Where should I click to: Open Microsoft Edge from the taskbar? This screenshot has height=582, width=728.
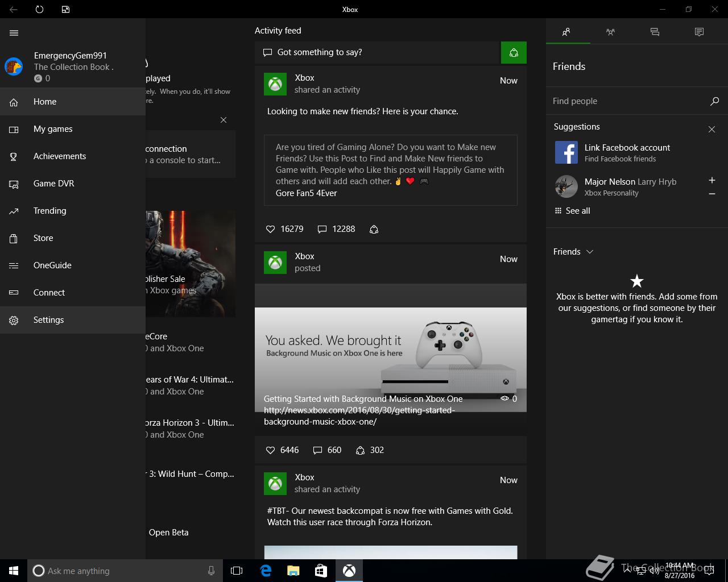click(x=266, y=571)
